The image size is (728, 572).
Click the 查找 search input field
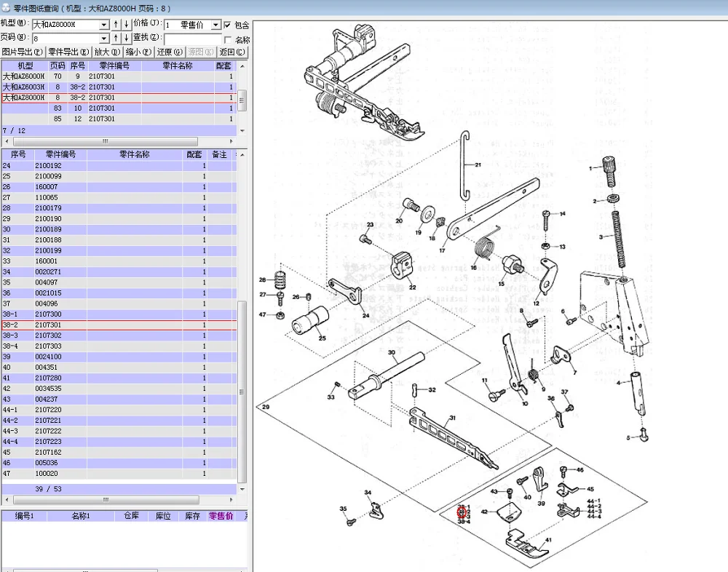point(192,39)
